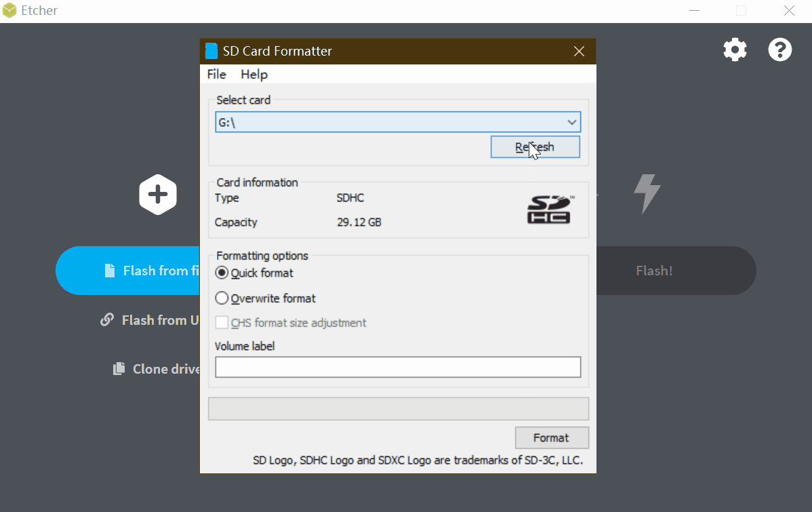812x512 pixels.
Task: Click the SDHC logo in Card information
Action: (x=549, y=210)
